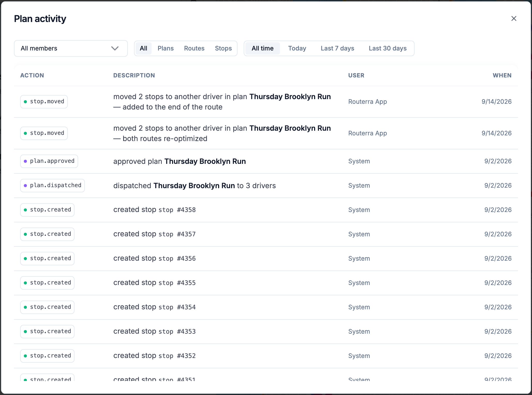Click the USER column header
Screen dimensions: 532x395
(x=356, y=75)
